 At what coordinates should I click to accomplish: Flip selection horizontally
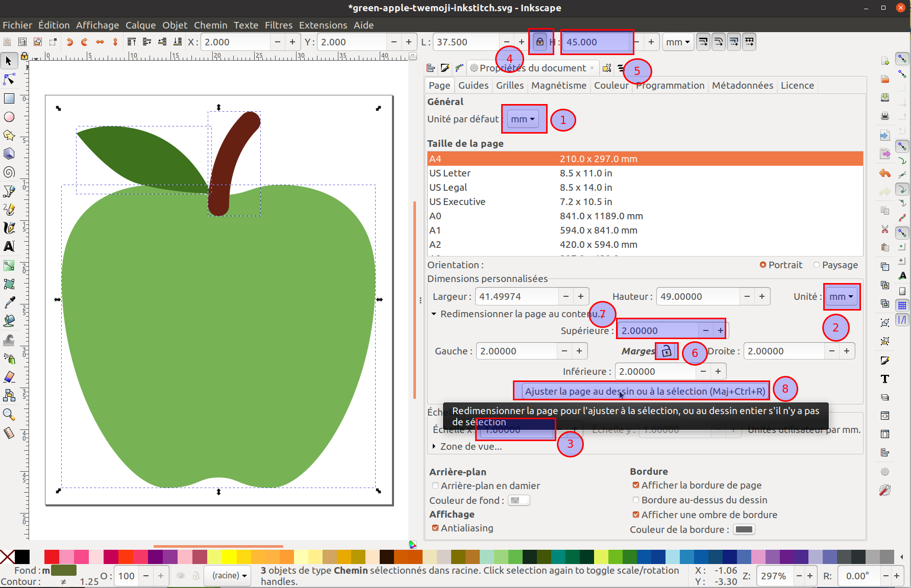tap(100, 42)
